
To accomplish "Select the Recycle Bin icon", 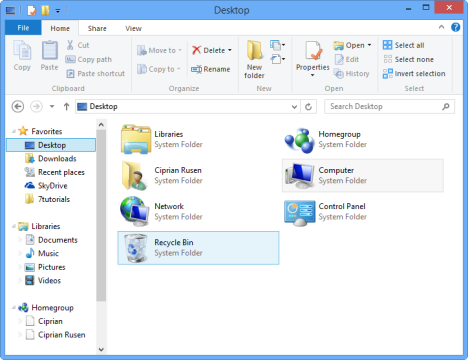I will [136, 248].
